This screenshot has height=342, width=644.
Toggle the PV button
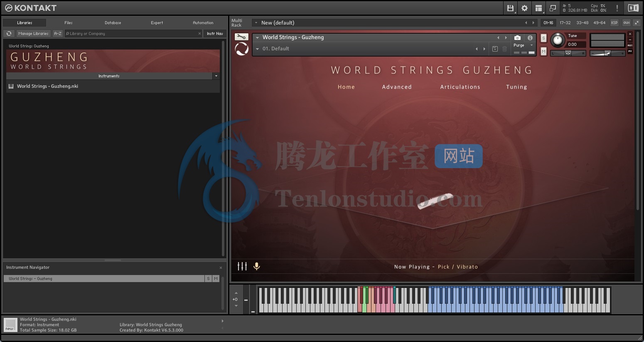(x=630, y=51)
